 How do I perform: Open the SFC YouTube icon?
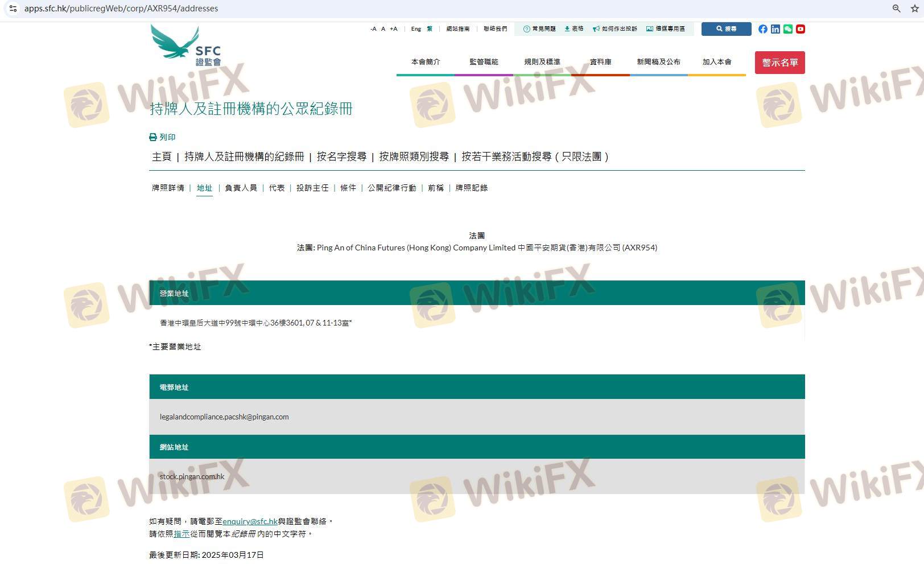[801, 29]
